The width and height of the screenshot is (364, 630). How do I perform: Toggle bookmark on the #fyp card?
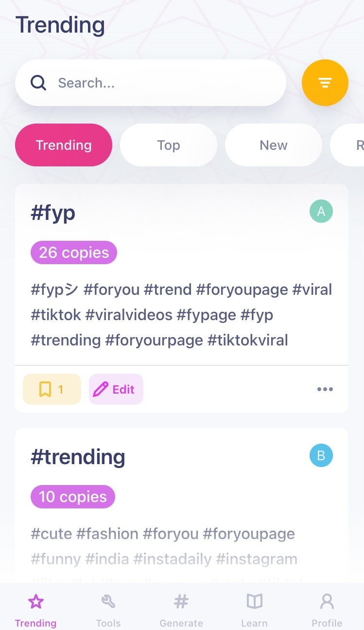[x=52, y=389]
